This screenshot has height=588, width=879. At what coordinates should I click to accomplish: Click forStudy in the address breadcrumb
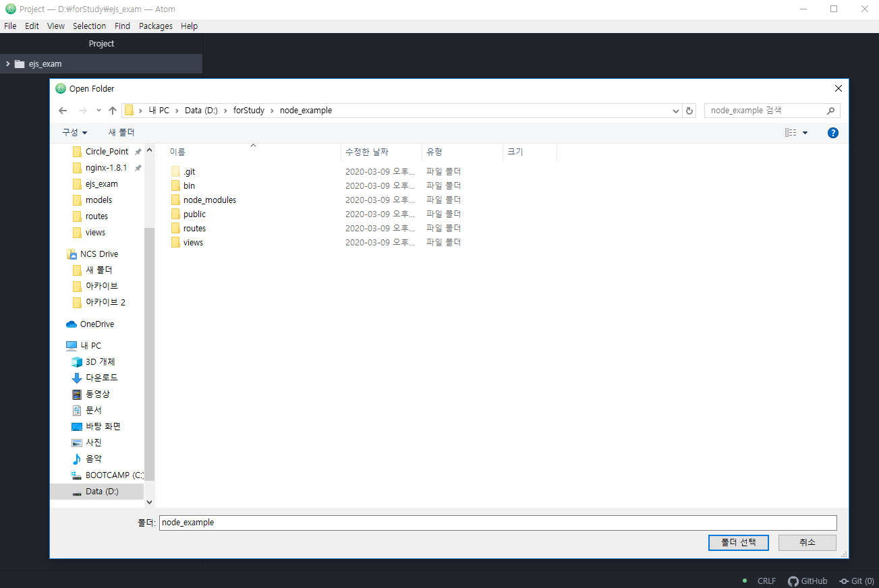[x=249, y=111]
